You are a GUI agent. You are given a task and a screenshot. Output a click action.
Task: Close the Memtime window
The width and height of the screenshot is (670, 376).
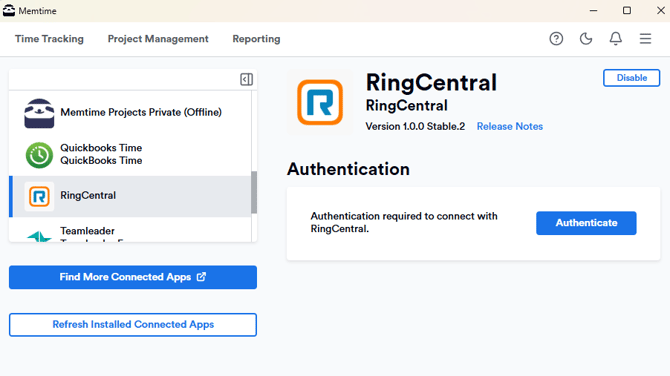click(660, 11)
